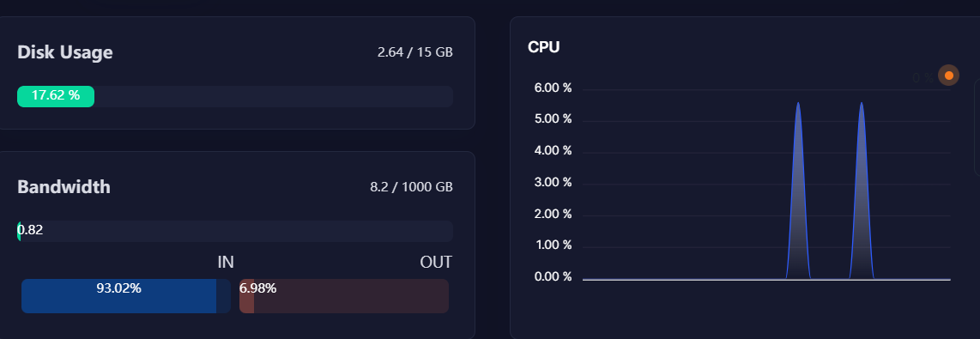
Task: Click the 6.00 % axis label
Action: (554, 88)
